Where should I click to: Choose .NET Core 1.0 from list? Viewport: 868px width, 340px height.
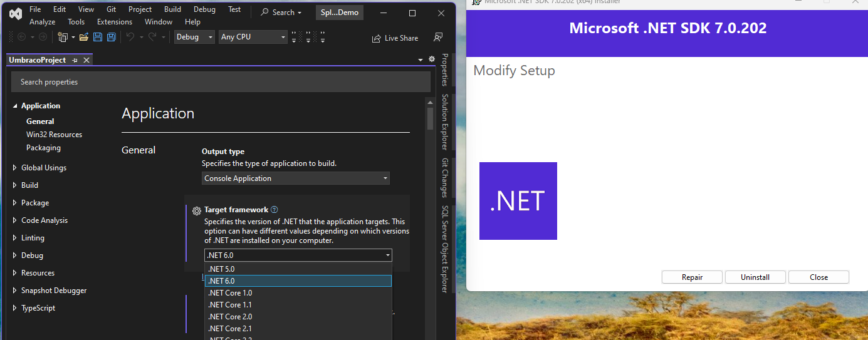click(298, 293)
